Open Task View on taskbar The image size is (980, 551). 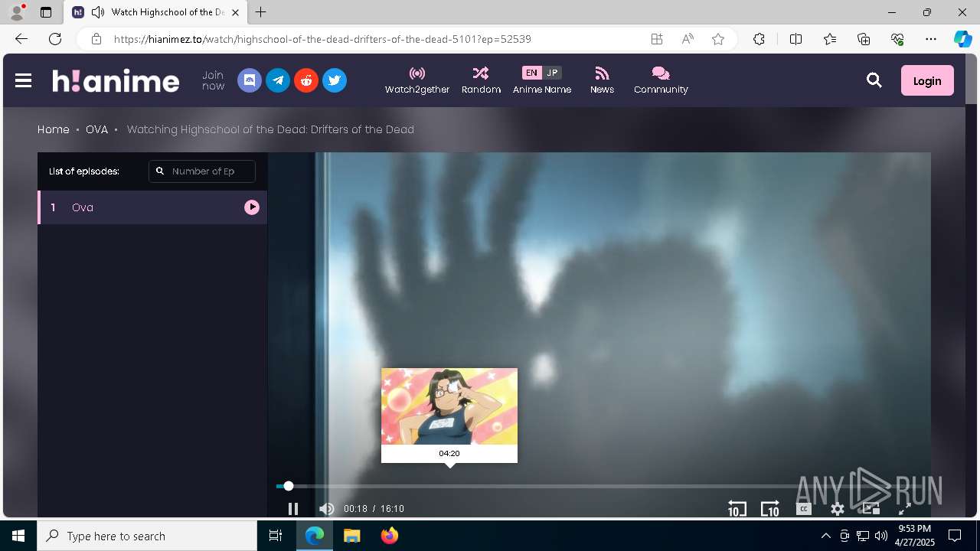pos(276,536)
